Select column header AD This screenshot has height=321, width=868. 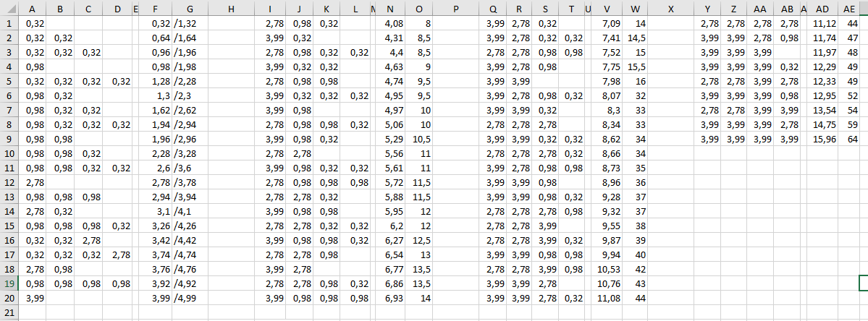[x=822, y=9]
